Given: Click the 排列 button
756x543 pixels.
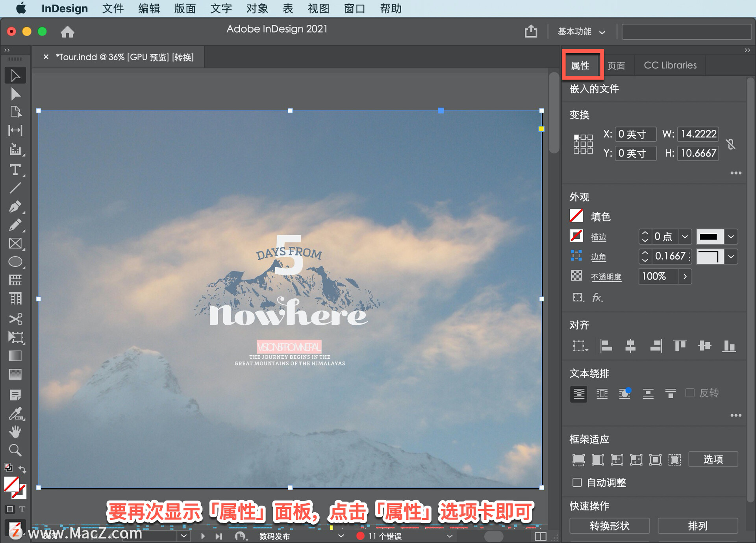Looking at the screenshot, I should point(698,526).
